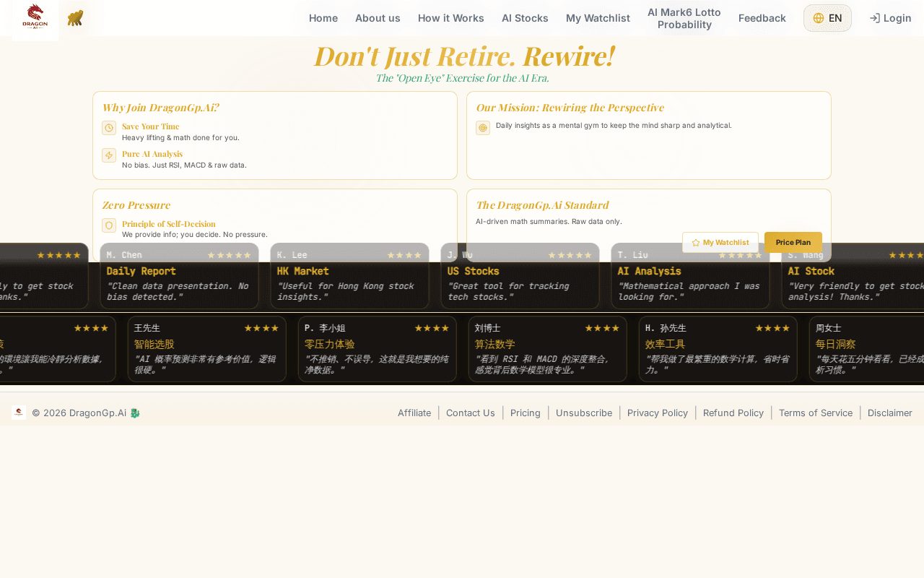This screenshot has height=578, width=924.
Task: Click the Dragon AI logo in header
Action: pyautogui.click(x=35, y=19)
